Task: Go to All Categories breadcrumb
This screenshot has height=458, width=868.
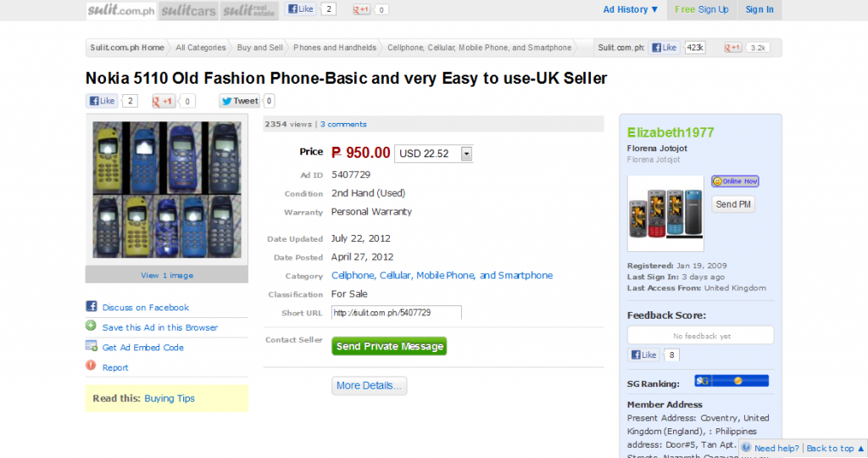Action: (x=200, y=47)
